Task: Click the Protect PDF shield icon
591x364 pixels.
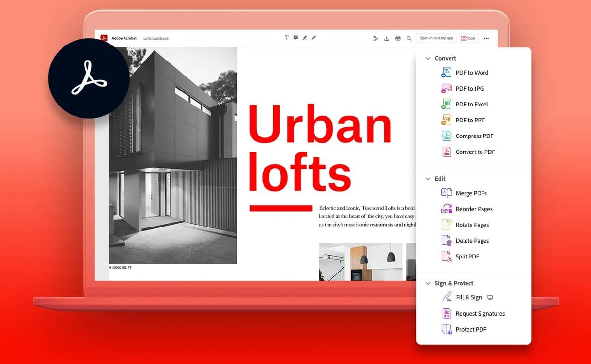Action: [x=446, y=329]
